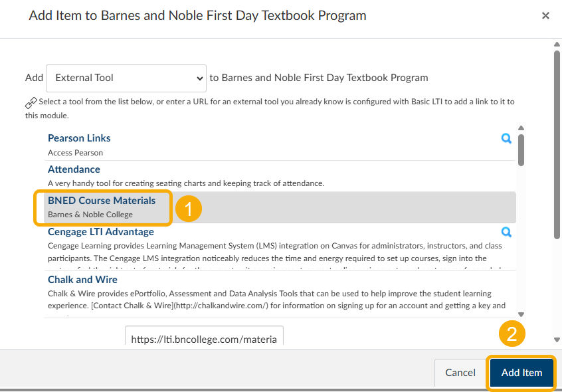Focus the lti.bncollege.com URL field

[x=204, y=338]
